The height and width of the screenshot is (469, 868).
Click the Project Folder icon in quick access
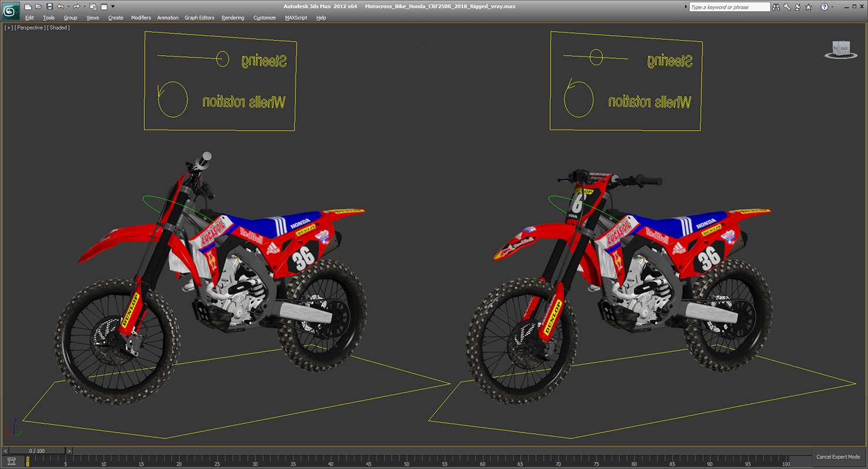coord(93,6)
